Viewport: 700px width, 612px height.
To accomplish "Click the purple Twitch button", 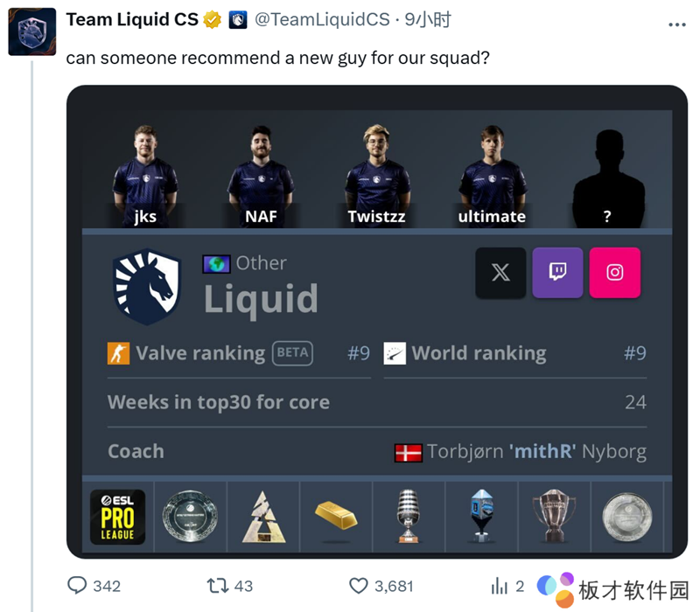I will [557, 273].
